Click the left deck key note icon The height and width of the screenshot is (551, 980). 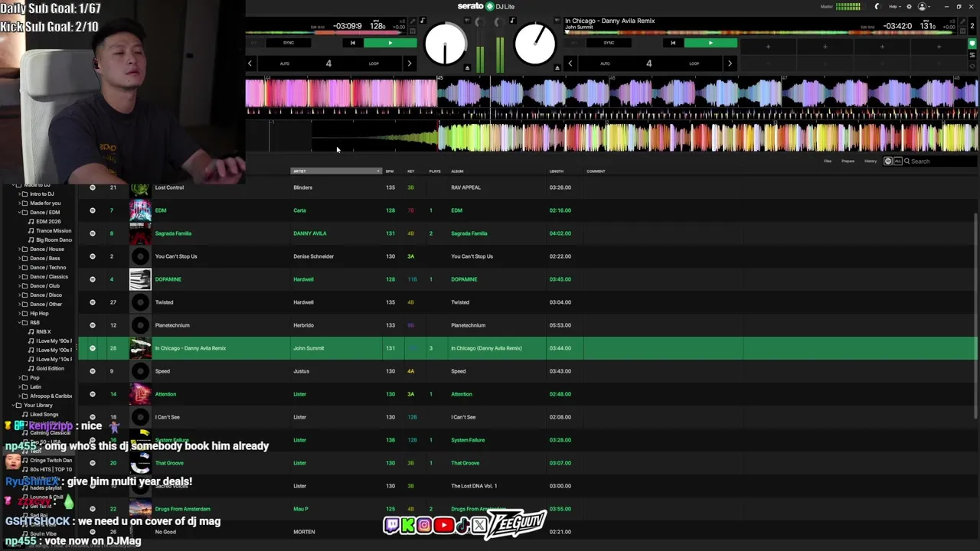(423, 21)
